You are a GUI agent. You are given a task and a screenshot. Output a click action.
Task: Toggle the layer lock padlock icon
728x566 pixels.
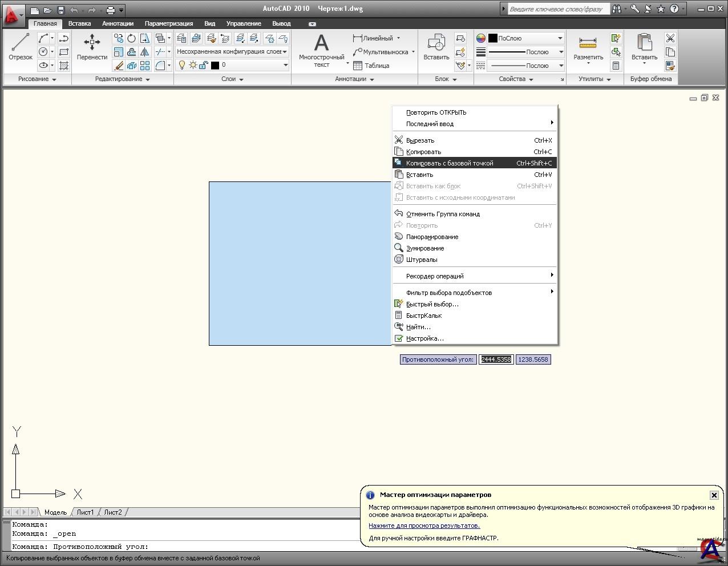coord(203,65)
